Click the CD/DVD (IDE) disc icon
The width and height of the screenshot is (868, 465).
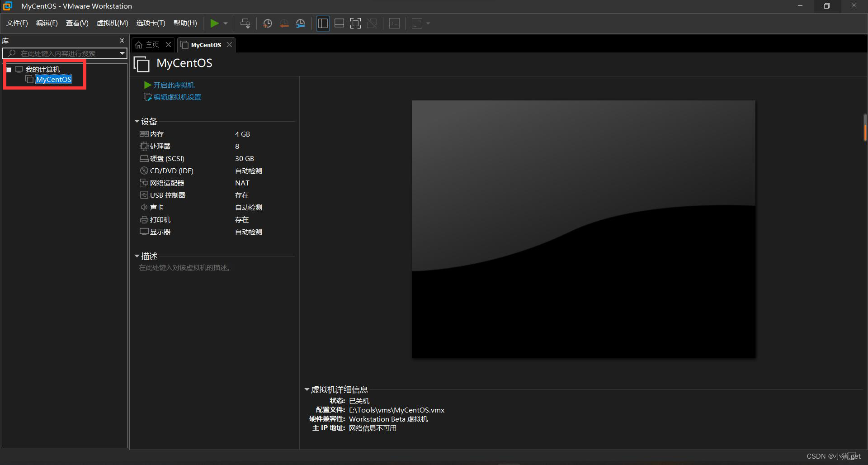pos(144,171)
